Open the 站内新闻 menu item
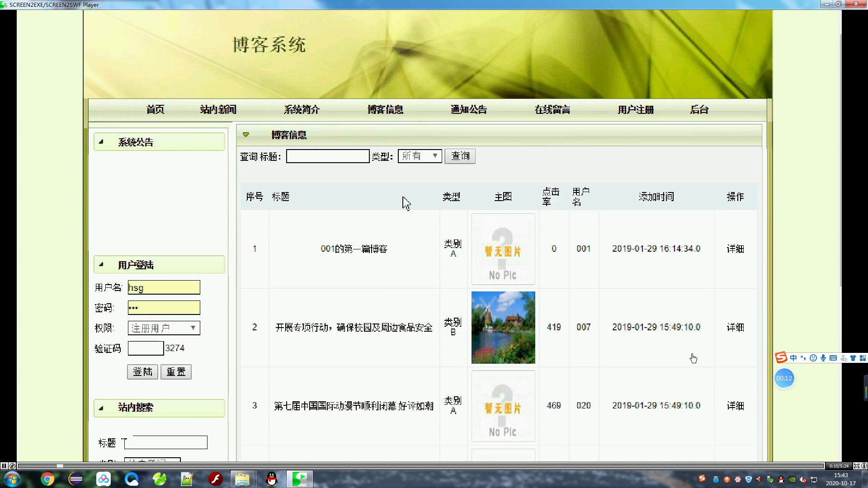Image resolution: width=868 pixels, height=488 pixels. pyautogui.click(x=218, y=110)
